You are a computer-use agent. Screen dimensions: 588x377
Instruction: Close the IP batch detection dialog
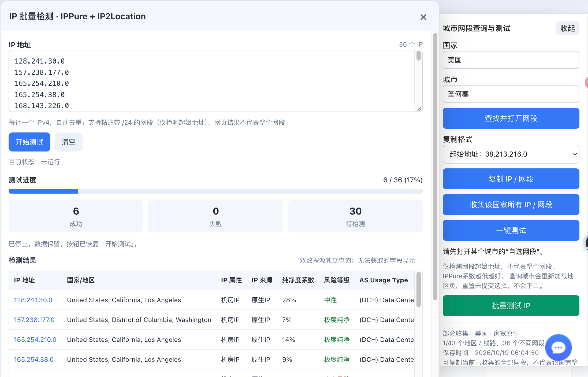click(423, 17)
